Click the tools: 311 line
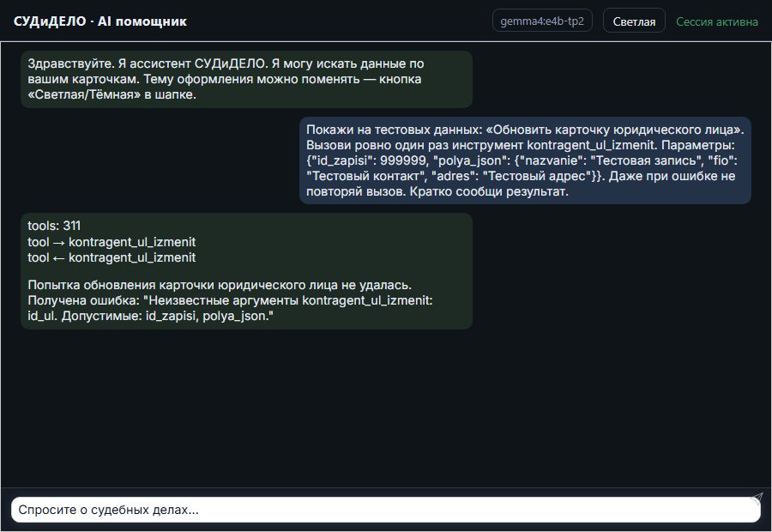The height and width of the screenshot is (532, 772). point(54,226)
